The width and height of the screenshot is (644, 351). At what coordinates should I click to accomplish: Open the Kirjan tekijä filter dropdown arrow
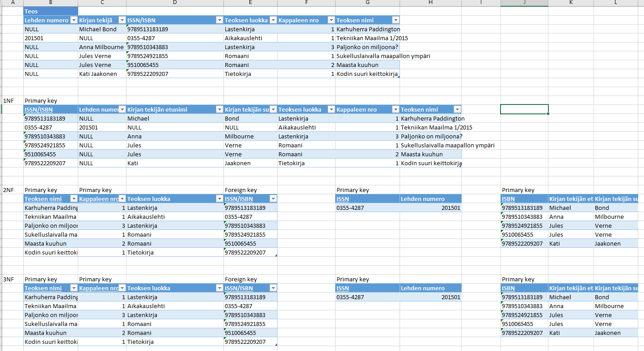[x=122, y=20]
